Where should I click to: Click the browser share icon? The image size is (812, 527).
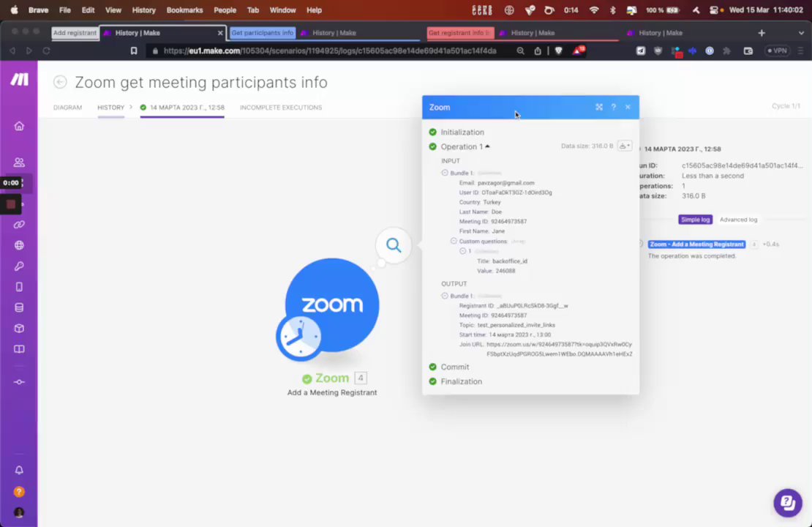tap(538, 51)
